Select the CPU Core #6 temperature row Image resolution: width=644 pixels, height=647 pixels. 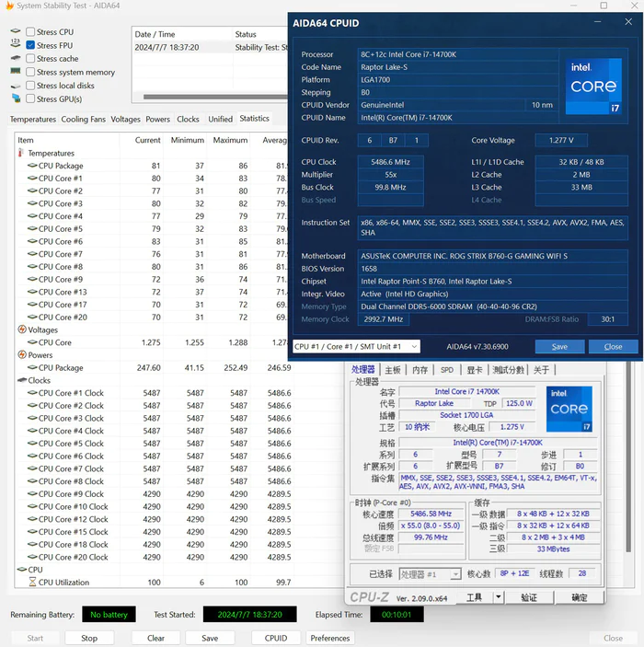tap(152, 241)
